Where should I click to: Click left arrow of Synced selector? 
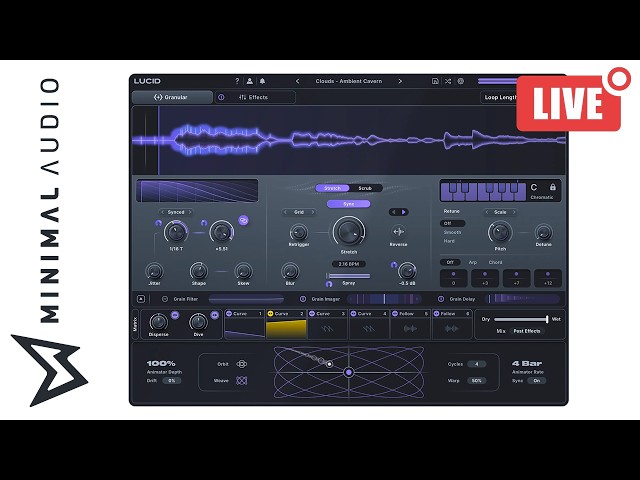coord(162,212)
